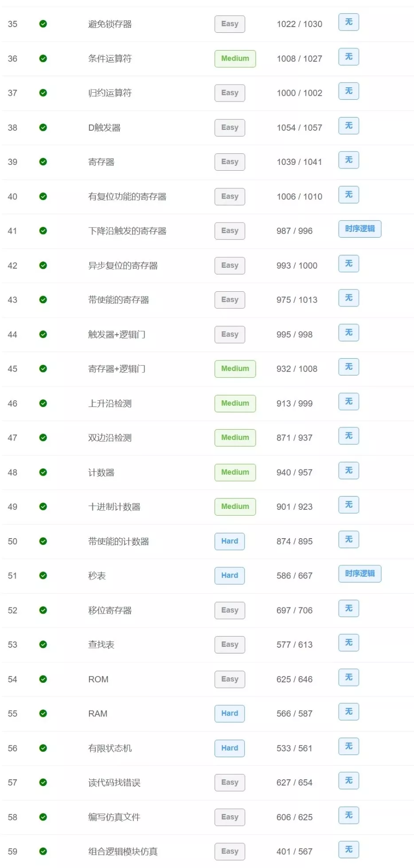414x868 pixels.
Task: Click solved check icon for problem 41
Action: pyautogui.click(x=43, y=231)
